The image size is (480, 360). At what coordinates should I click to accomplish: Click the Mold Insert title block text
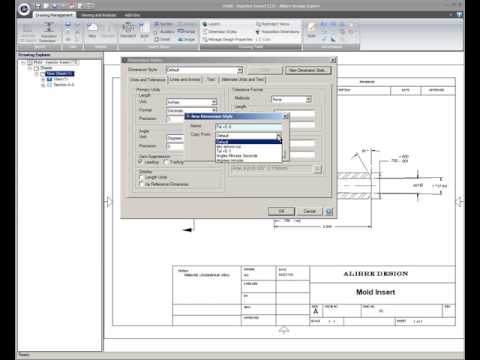click(376, 292)
